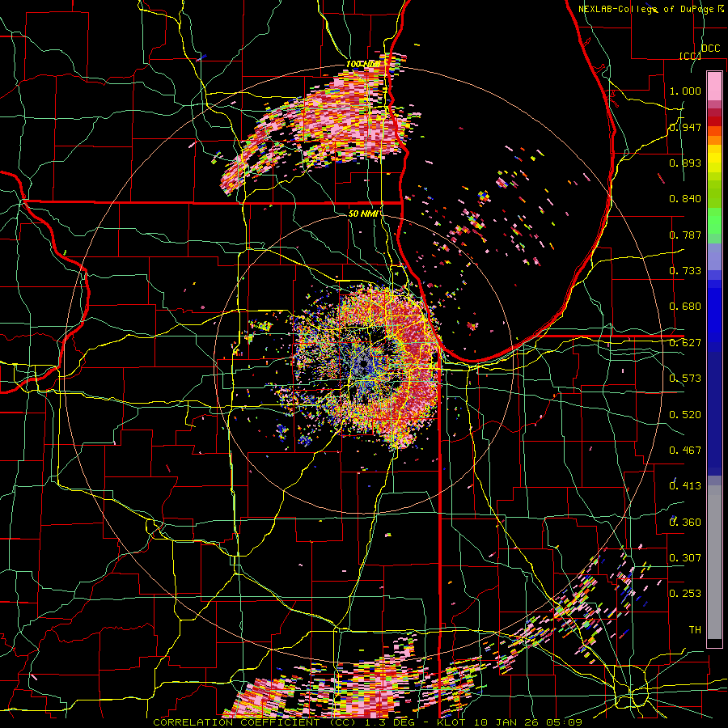Click the CORRELATION COEFFICIENT (CC) caption text
Screen dimensions: 728x728
coord(254,722)
